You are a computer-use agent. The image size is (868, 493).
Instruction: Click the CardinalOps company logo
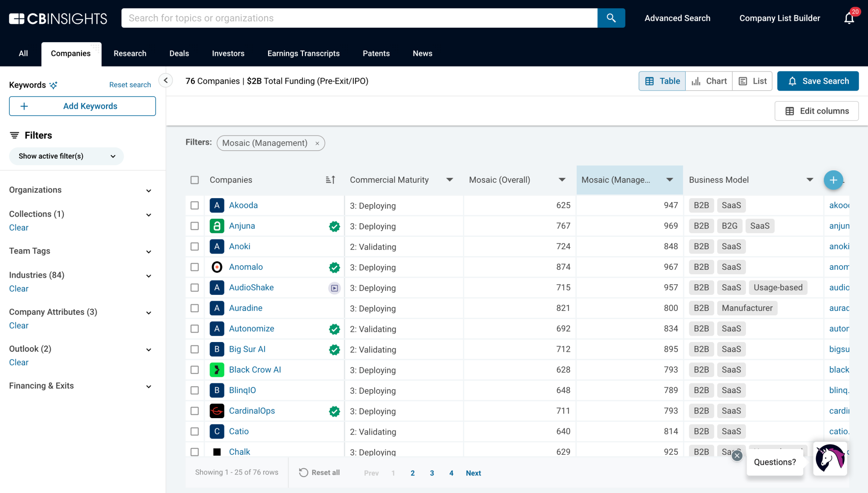click(217, 411)
